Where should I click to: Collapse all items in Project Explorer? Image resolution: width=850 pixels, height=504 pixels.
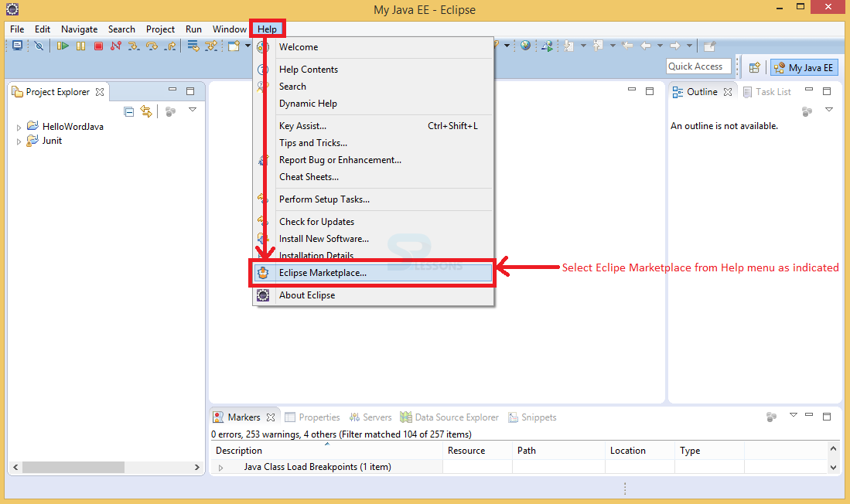pyautogui.click(x=128, y=111)
